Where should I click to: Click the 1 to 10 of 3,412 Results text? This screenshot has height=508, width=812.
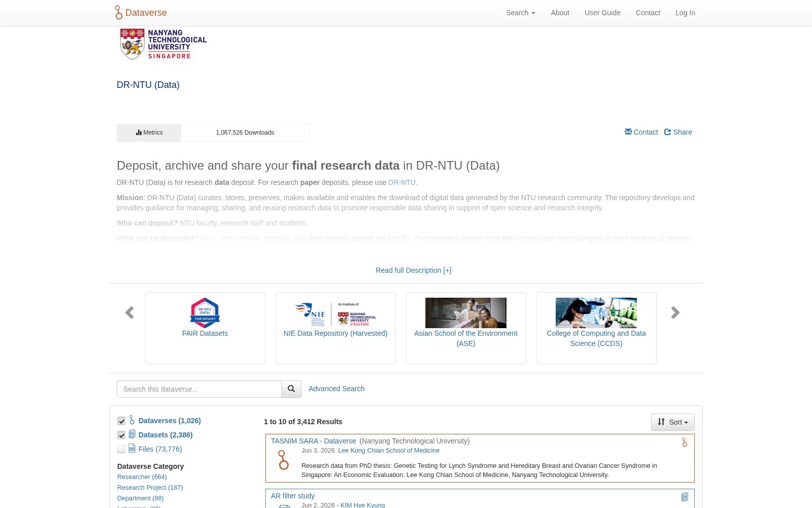pyautogui.click(x=303, y=422)
